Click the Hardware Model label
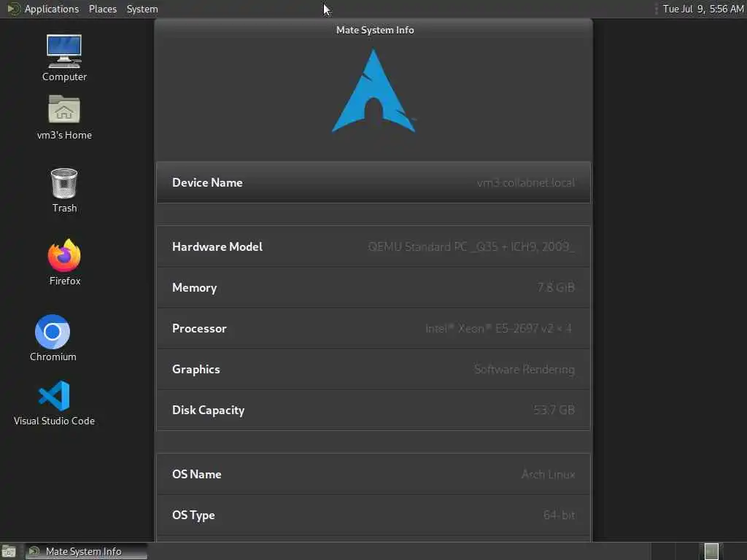The width and height of the screenshot is (747, 560). point(217,246)
